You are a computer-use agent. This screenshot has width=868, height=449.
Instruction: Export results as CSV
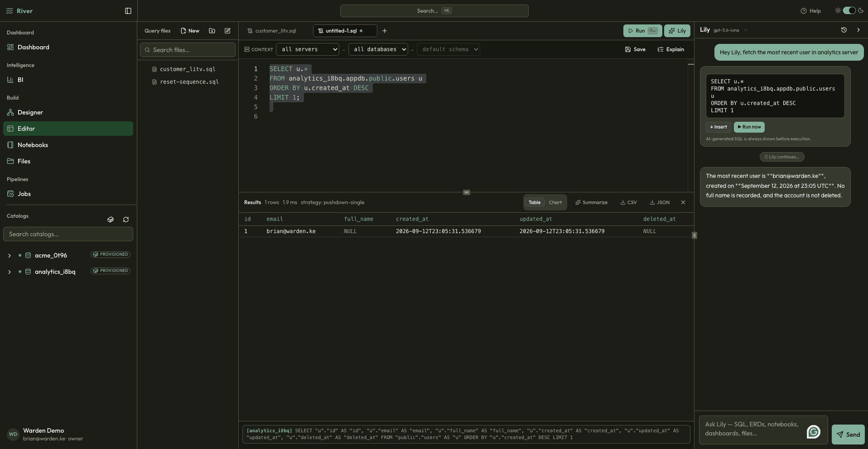(x=629, y=202)
